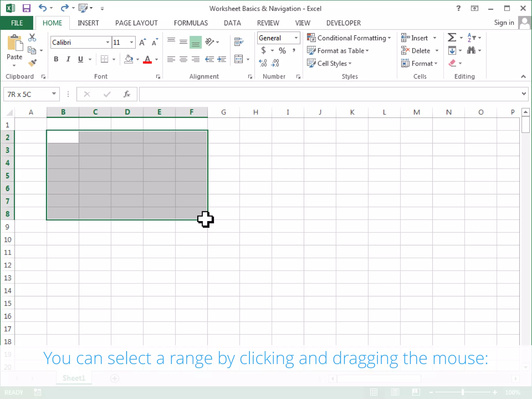This screenshot has width=532, height=399.
Task: Switch to the PAGE LAYOUT tab
Action: 136,23
